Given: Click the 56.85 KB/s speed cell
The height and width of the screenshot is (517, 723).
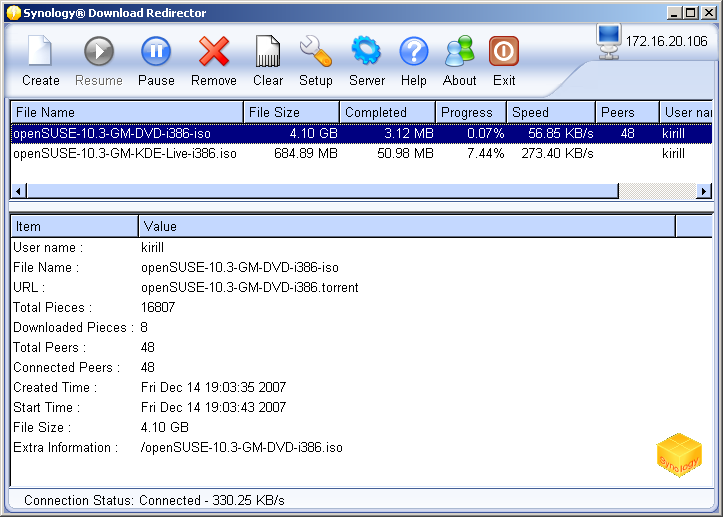Looking at the screenshot, I should pos(561,134).
